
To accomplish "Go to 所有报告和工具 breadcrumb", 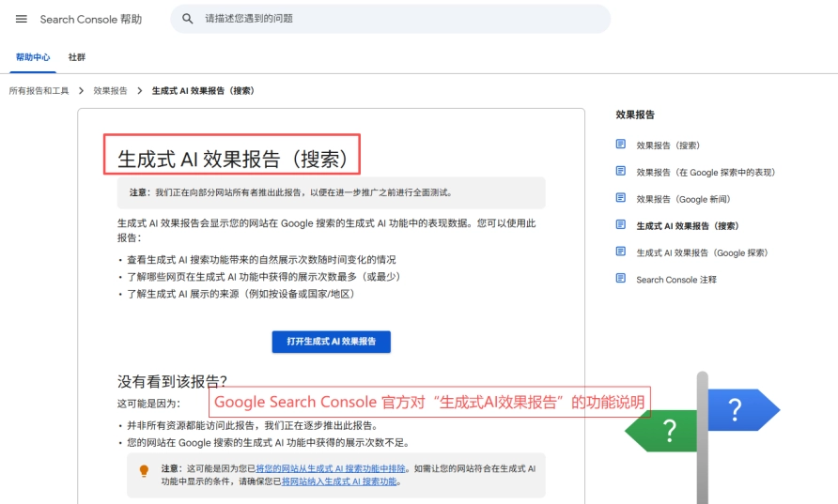I will click(39, 91).
